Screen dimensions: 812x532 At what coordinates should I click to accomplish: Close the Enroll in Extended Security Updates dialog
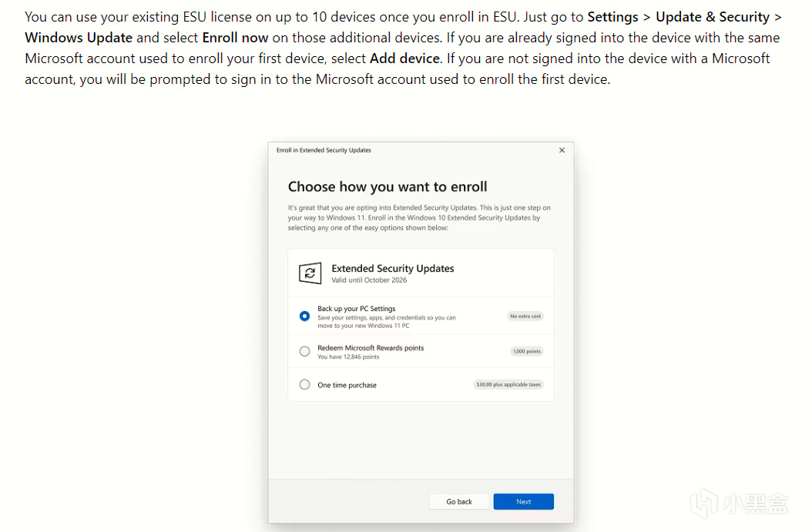coord(562,150)
